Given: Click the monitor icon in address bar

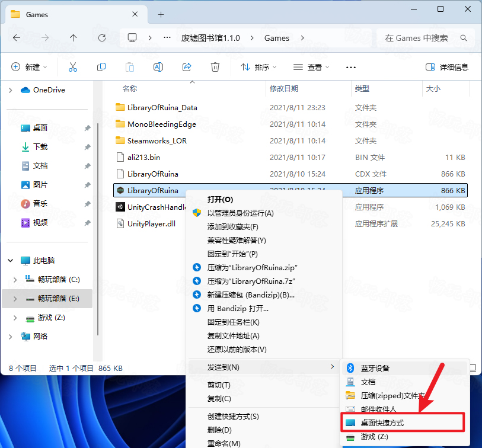Looking at the screenshot, I should click(x=132, y=37).
